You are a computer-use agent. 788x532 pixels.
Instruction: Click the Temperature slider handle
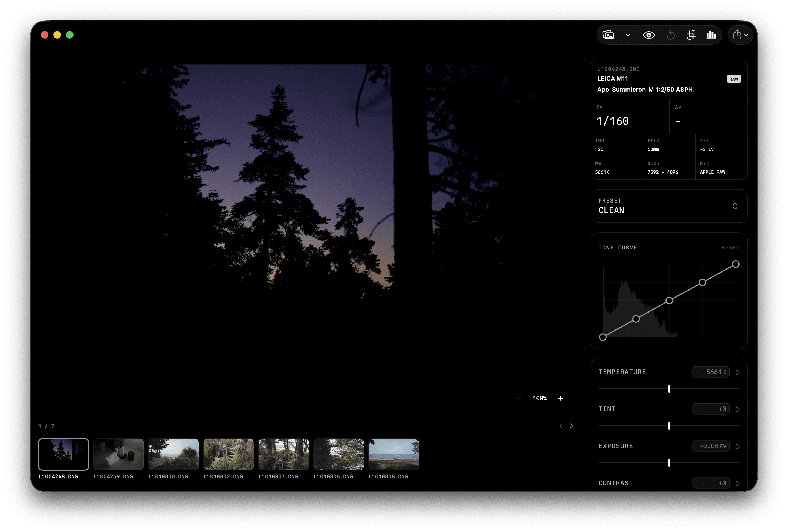(x=669, y=389)
